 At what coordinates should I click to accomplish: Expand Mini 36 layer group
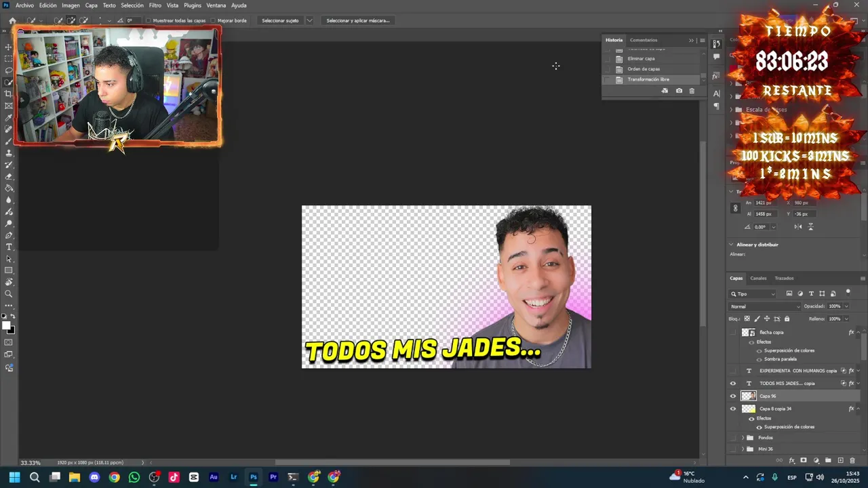click(743, 449)
